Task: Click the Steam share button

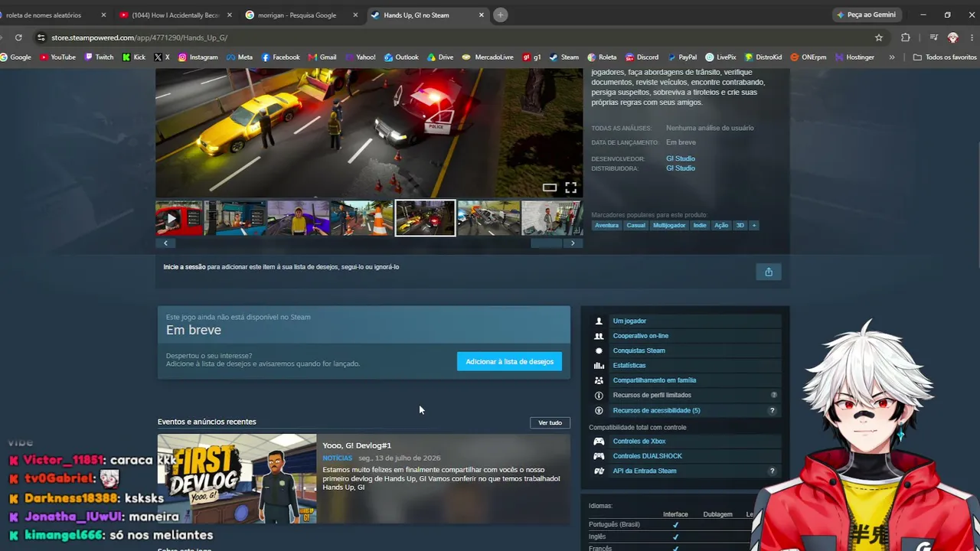Action: 769,272
